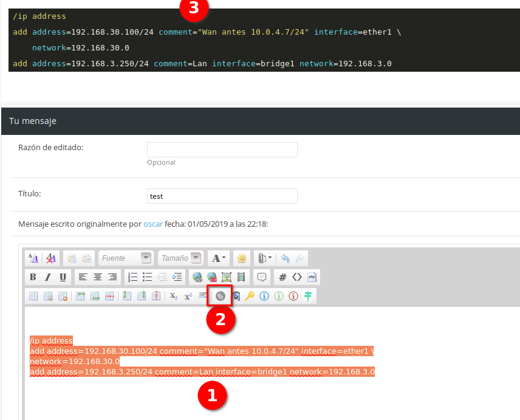Click the insert link icon
Screen dimensions: 520x420
(197, 277)
